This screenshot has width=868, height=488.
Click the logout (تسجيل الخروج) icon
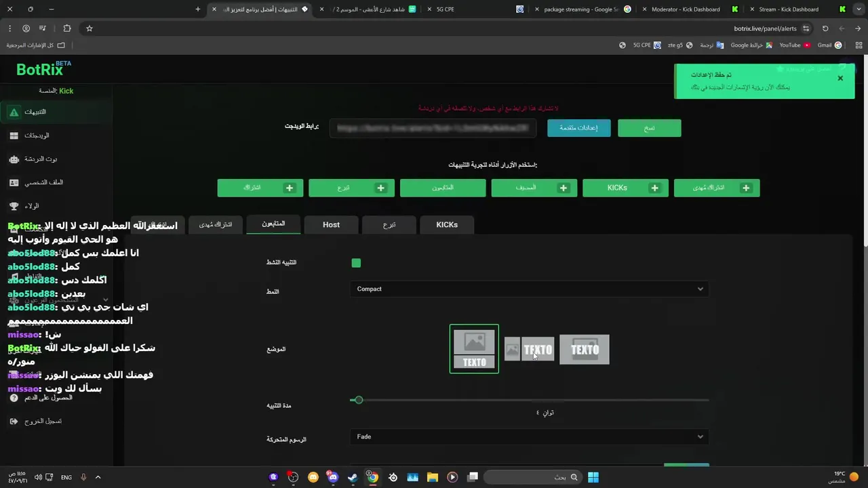coord(14,422)
